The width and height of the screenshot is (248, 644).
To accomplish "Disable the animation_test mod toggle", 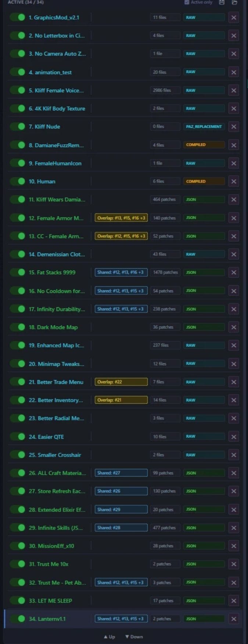I will click(x=17, y=72).
